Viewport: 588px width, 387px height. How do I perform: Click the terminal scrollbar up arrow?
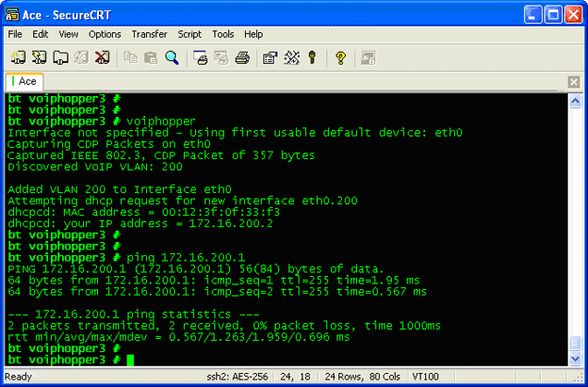tap(574, 100)
